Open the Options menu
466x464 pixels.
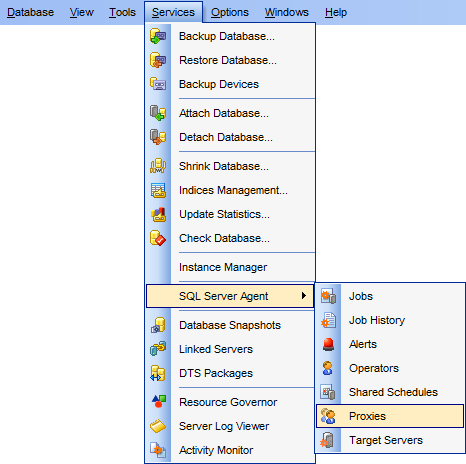click(230, 12)
